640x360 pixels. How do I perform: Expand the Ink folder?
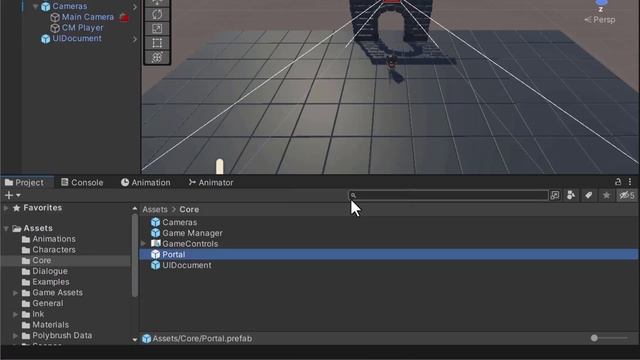click(15, 314)
